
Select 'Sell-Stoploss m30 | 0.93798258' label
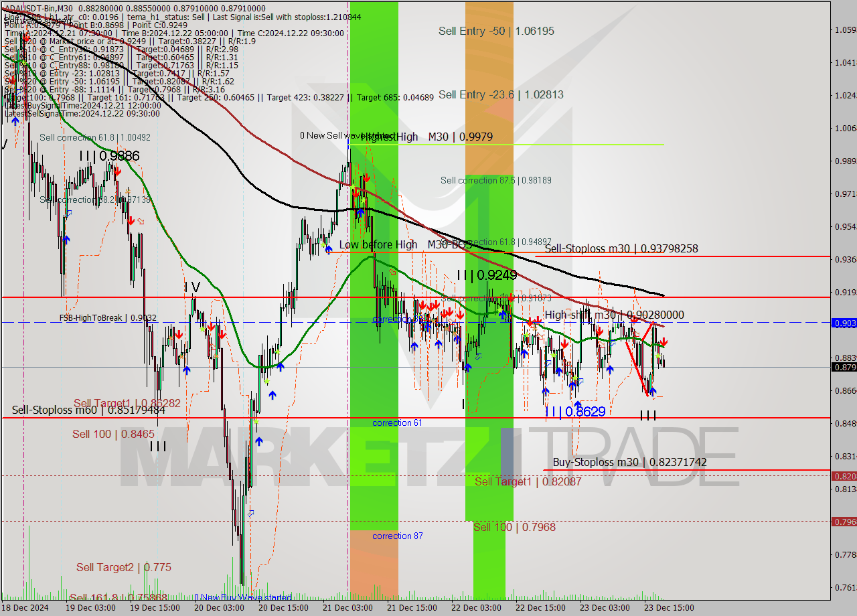621,248
